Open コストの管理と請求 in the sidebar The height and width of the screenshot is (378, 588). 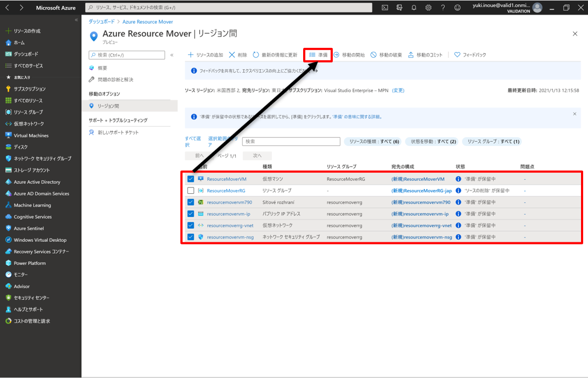click(x=27, y=321)
